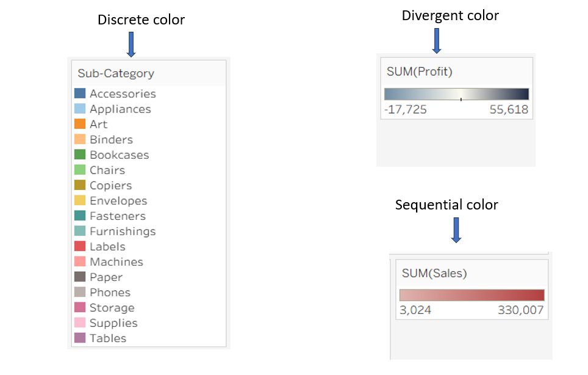Click the Furnishings legend label
This screenshot has height=375, width=588.
pos(123,231)
